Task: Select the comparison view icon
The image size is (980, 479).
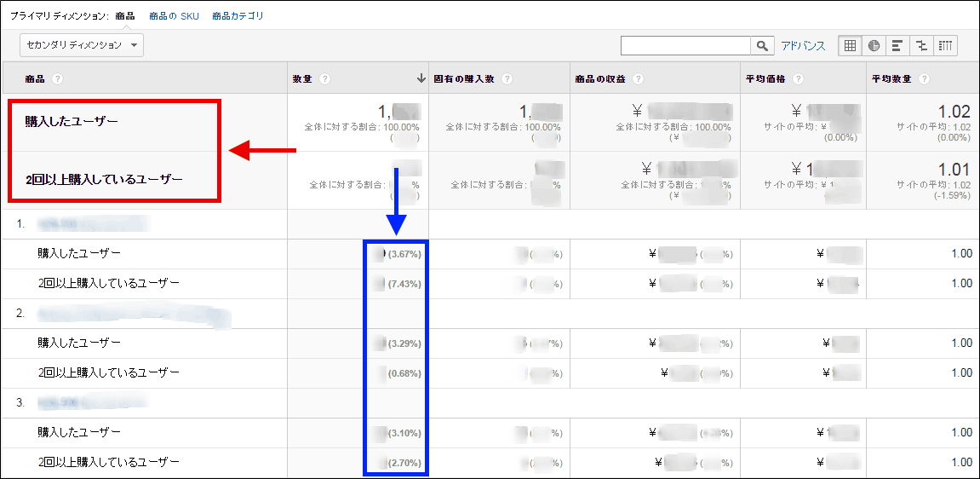Action: coord(921,46)
